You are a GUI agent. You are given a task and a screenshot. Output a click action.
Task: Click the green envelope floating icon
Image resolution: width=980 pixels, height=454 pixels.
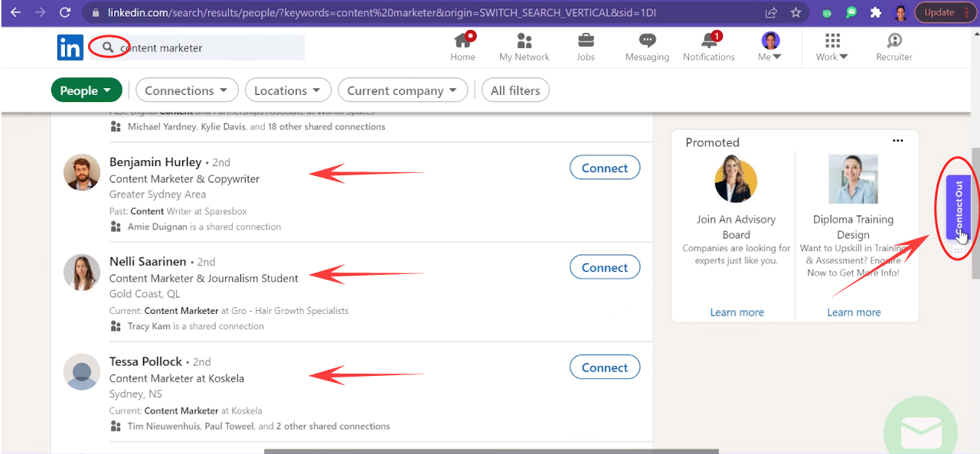pos(920,433)
